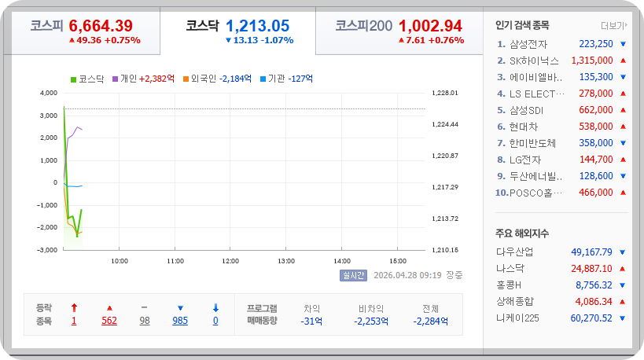Viewport: 644px width, 360px height.
Task: Click the up arrow beside 현대차 price
Action: [x=623, y=127]
